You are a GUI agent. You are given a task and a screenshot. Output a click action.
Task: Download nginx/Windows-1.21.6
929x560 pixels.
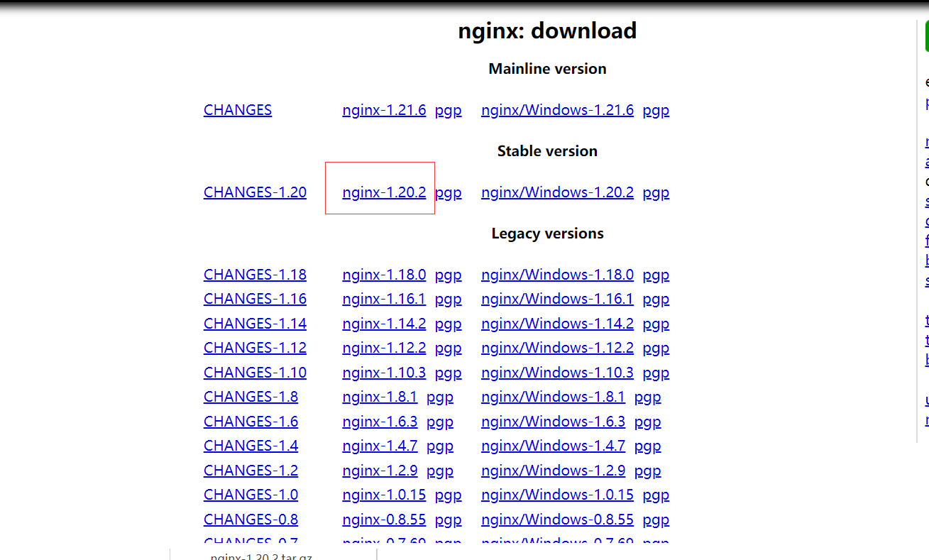coord(557,110)
